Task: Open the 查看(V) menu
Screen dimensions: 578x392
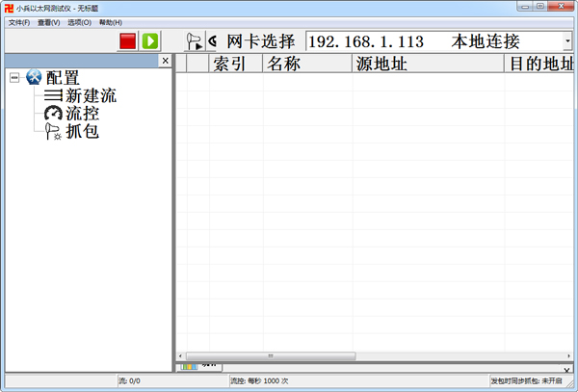Action: [49, 22]
